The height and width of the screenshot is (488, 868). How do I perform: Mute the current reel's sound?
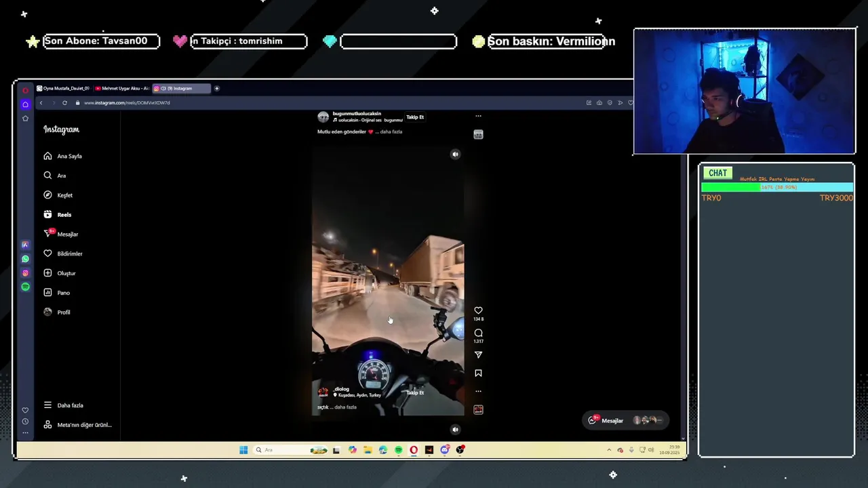pos(456,155)
